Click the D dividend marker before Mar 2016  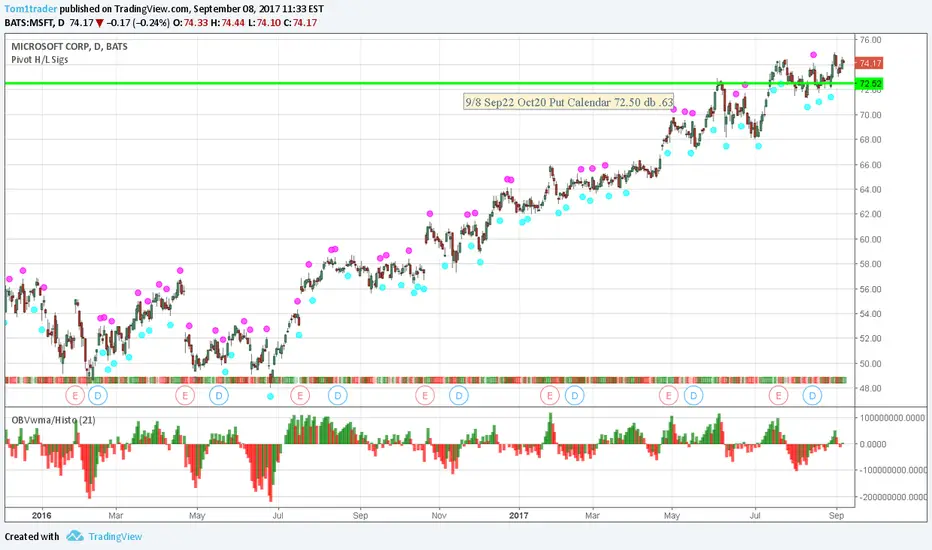(x=98, y=395)
